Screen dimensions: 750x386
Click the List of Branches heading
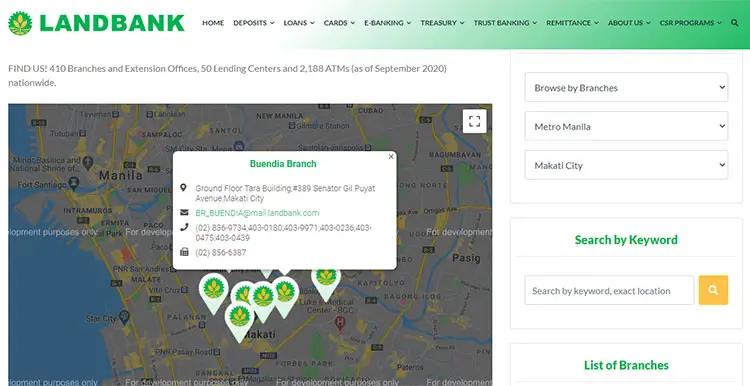pyautogui.click(x=626, y=365)
